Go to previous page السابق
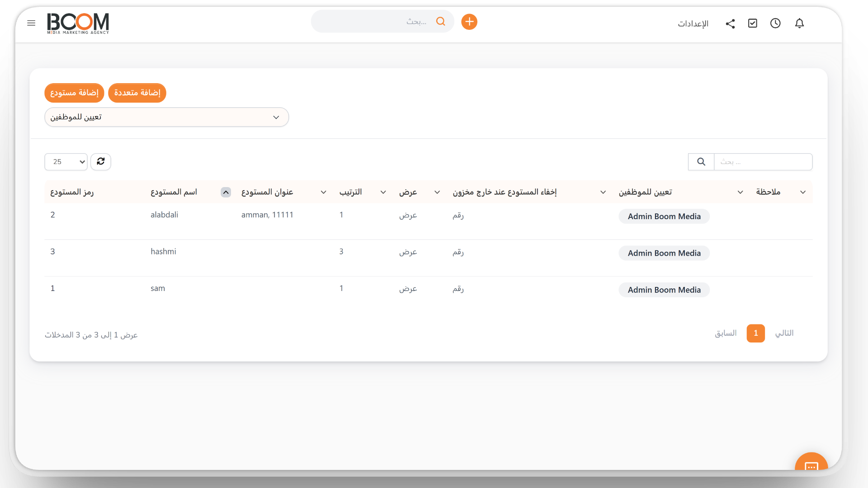Viewport: 868px width, 488px height. point(726,333)
